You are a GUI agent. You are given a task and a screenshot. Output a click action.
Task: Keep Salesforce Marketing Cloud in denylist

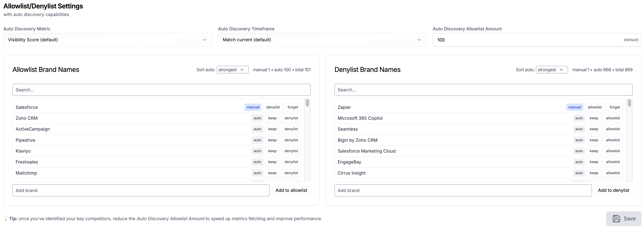594,151
